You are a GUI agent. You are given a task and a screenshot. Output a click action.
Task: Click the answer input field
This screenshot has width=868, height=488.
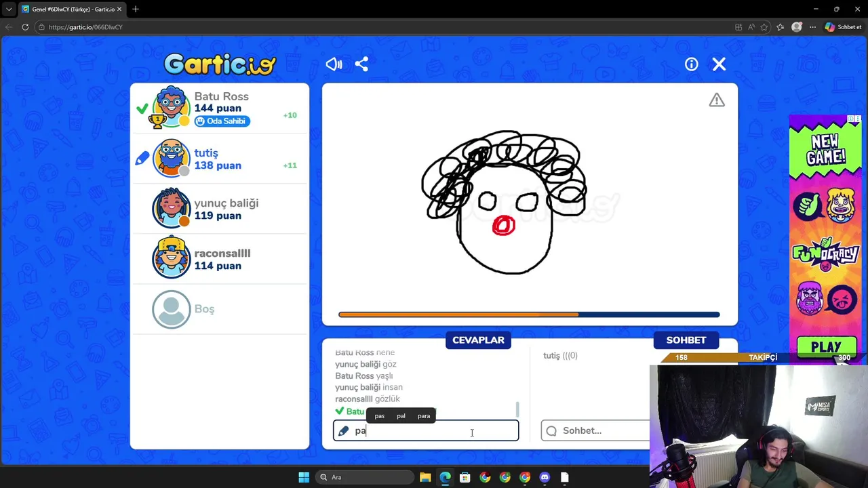click(x=426, y=431)
